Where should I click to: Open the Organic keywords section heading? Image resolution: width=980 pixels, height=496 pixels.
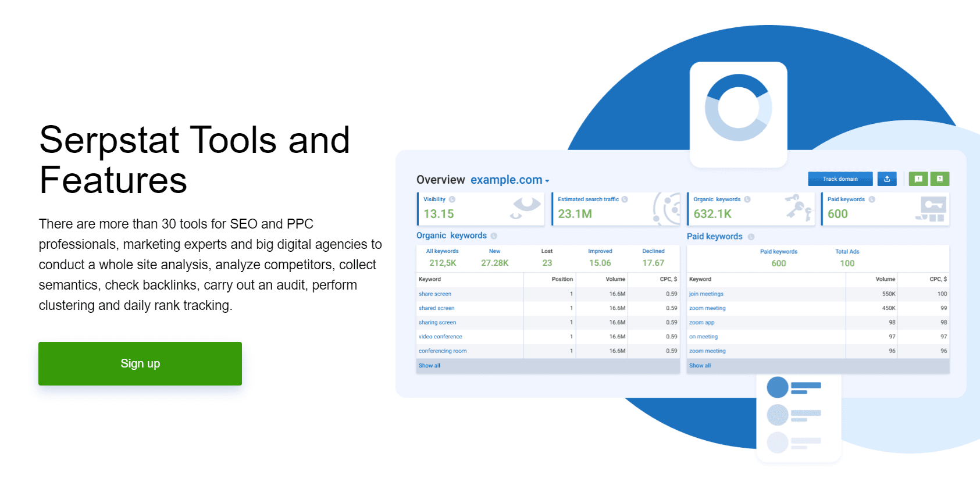click(x=451, y=235)
